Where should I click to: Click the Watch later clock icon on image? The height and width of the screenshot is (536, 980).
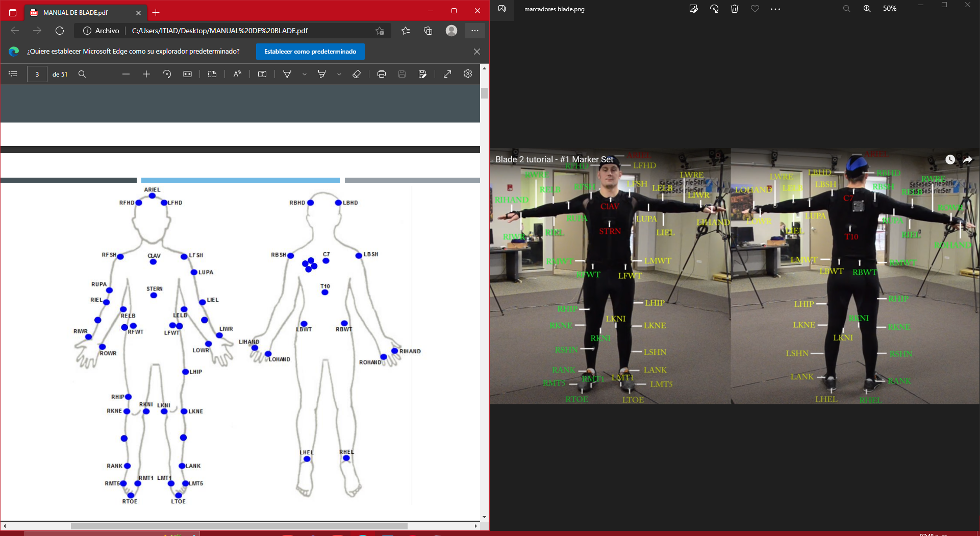coord(950,159)
